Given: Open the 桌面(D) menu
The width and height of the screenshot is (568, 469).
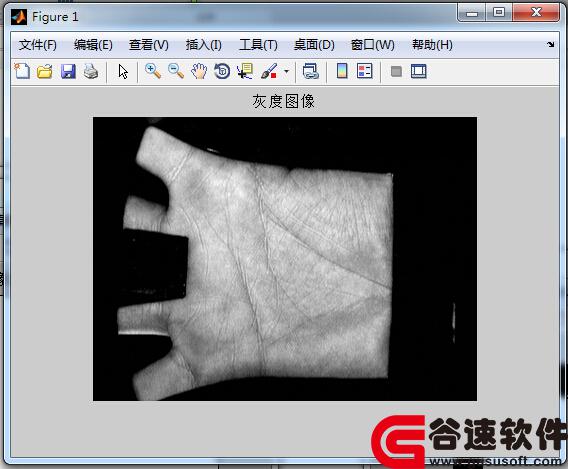Looking at the screenshot, I should [314, 45].
